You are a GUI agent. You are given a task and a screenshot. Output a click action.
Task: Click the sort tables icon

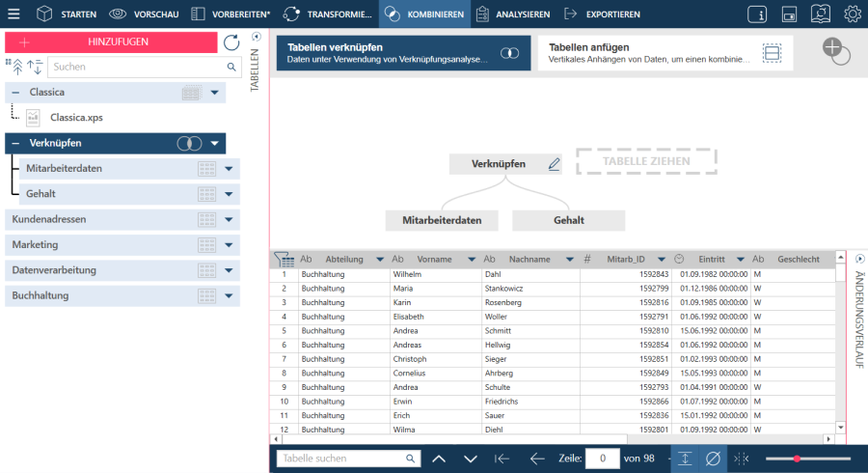pyautogui.click(x=35, y=67)
